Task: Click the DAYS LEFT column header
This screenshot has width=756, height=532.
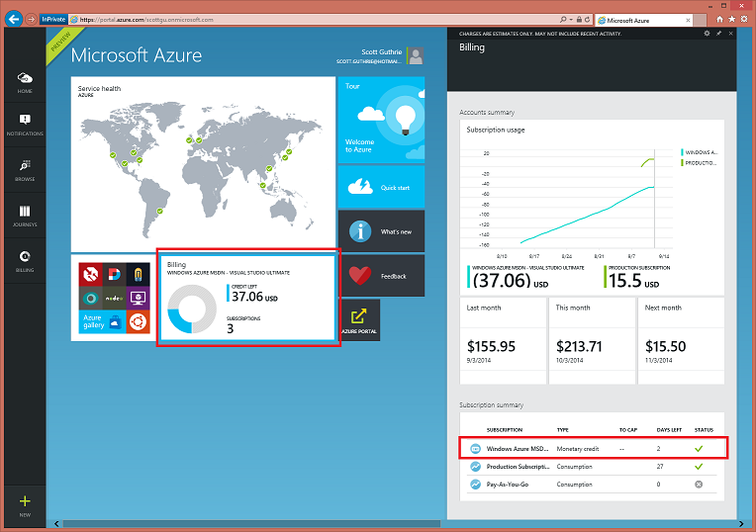Action: coord(669,430)
